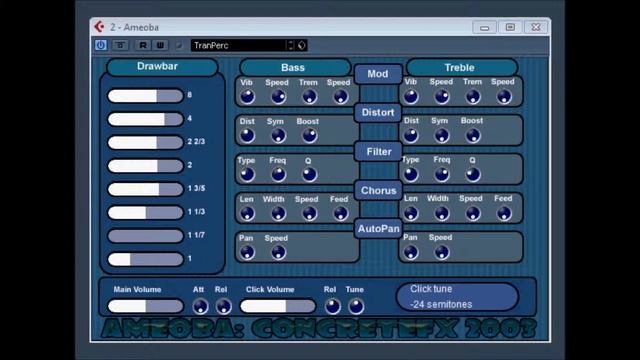The image size is (640, 360).
Task: Click the Treble filter Type knob
Action: (x=411, y=174)
